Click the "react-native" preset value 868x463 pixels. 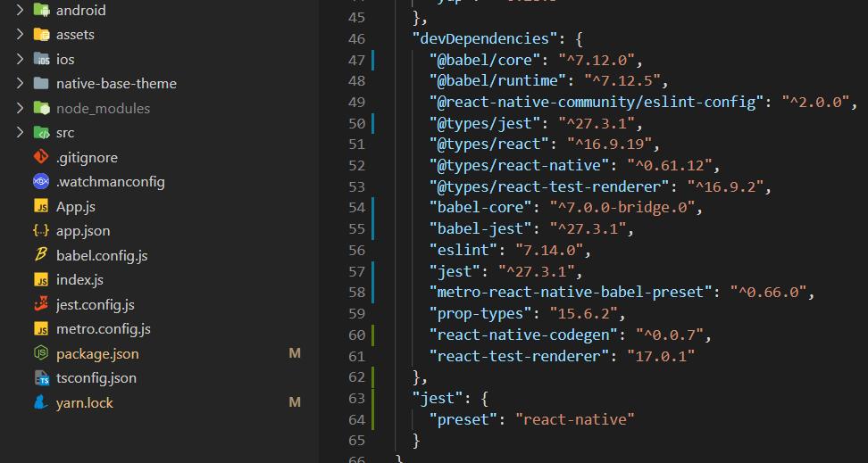point(574,419)
